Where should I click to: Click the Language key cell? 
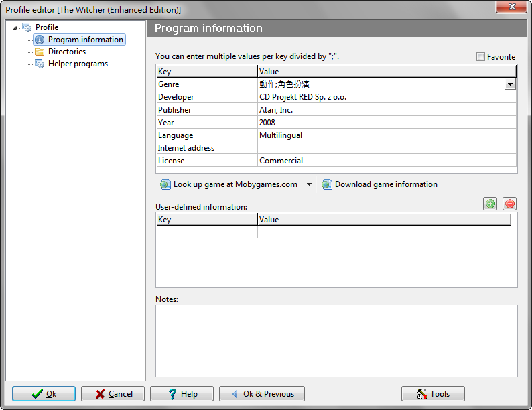coord(207,135)
